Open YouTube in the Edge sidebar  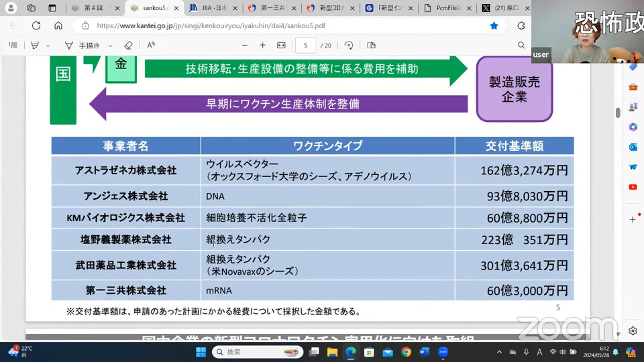click(633, 187)
